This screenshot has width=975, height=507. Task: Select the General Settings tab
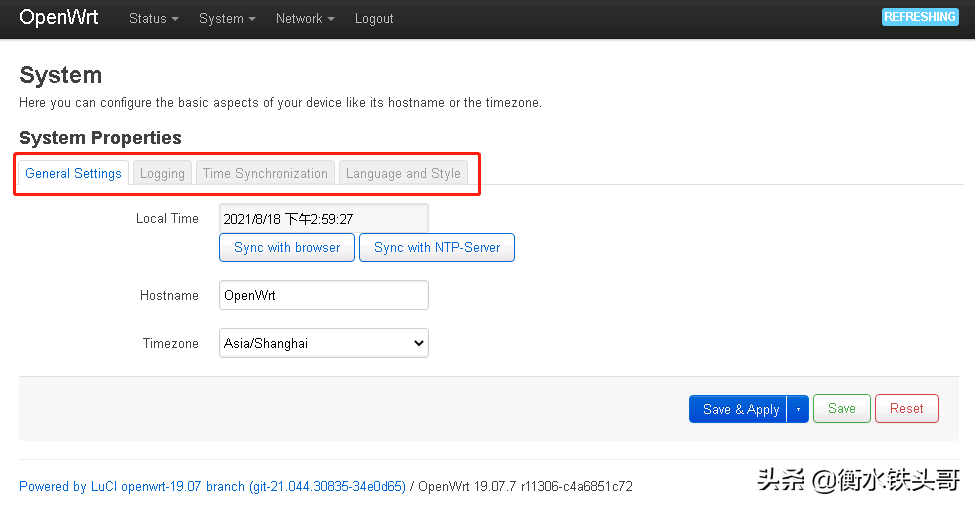74,173
